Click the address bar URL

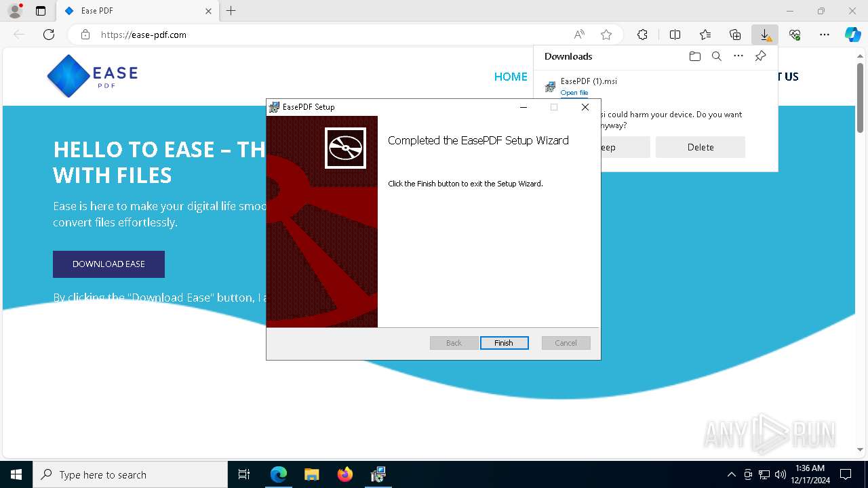144,35
